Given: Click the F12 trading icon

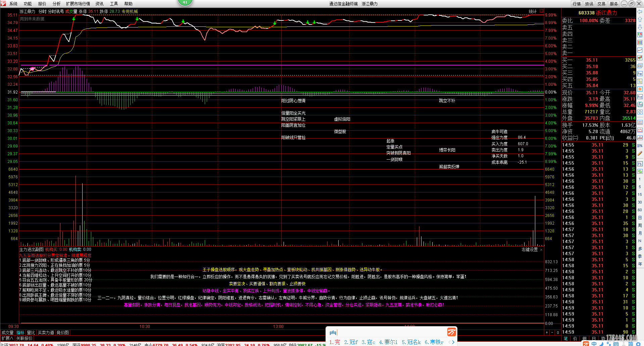Looking at the screenshot, I should [640, 97].
